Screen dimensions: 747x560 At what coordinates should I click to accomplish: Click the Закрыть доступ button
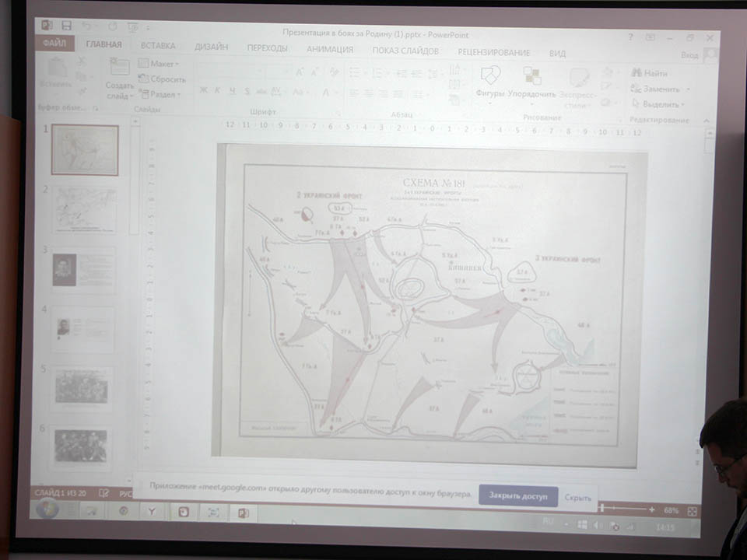coord(518,495)
